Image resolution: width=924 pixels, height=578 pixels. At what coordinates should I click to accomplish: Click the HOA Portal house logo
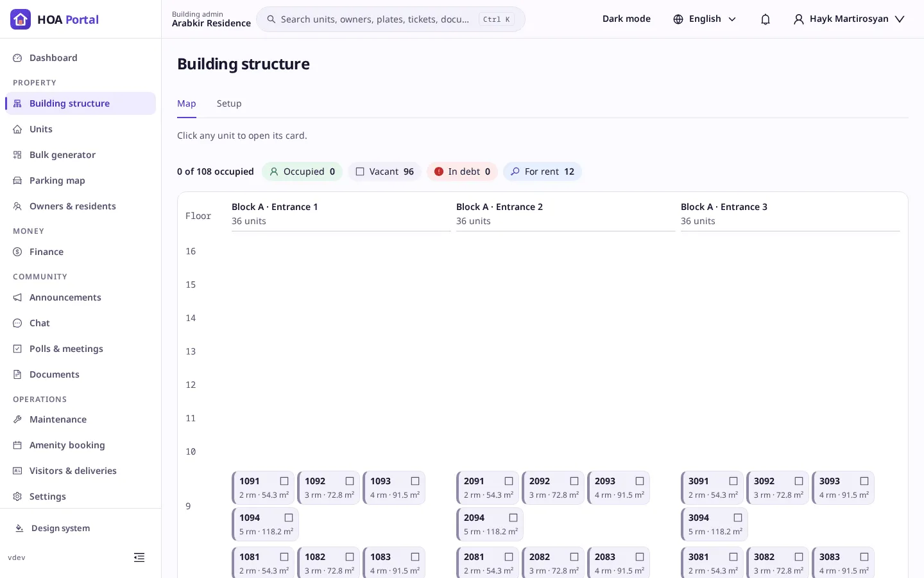point(21,19)
